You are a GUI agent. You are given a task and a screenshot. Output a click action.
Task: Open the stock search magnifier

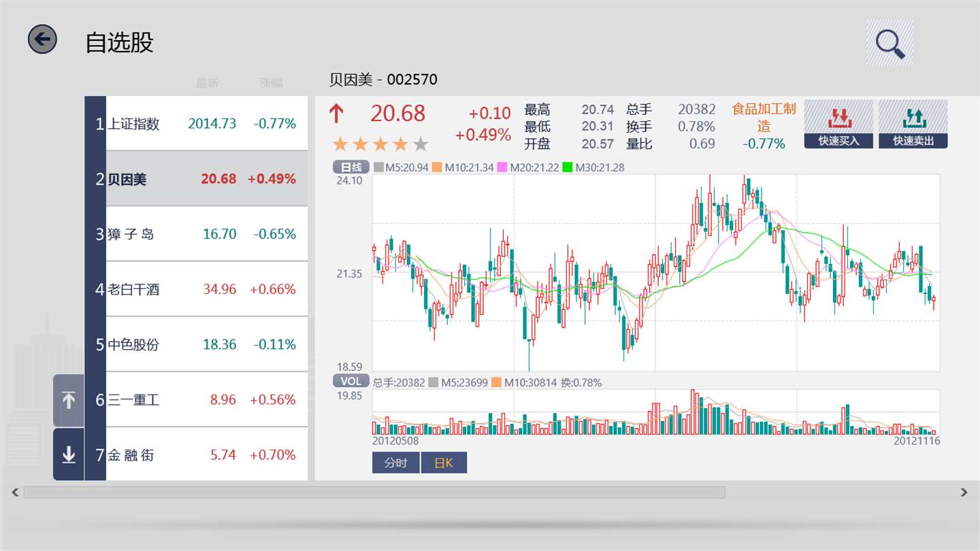click(x=889, y=43)
